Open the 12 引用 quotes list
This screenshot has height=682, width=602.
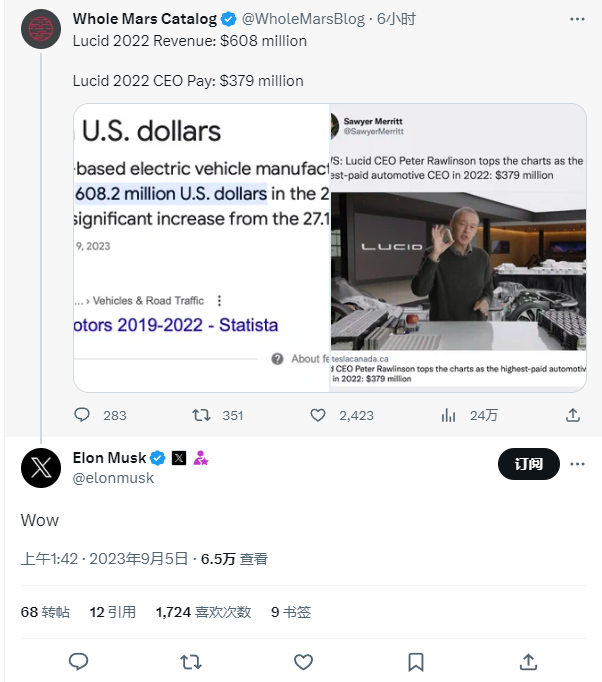(113, 612)
